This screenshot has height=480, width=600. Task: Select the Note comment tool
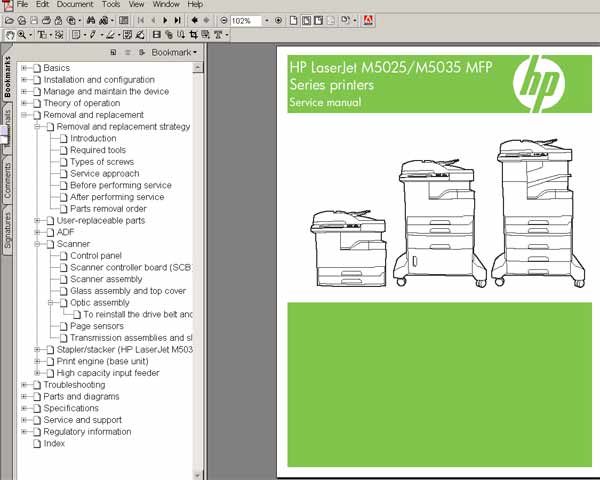tap(76, 35)
